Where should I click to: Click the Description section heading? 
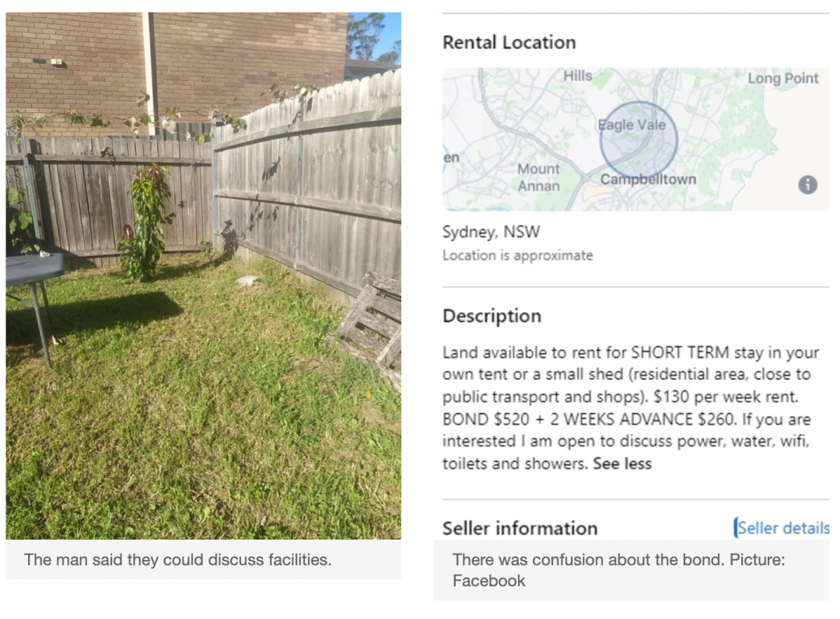tap(492, 316)
